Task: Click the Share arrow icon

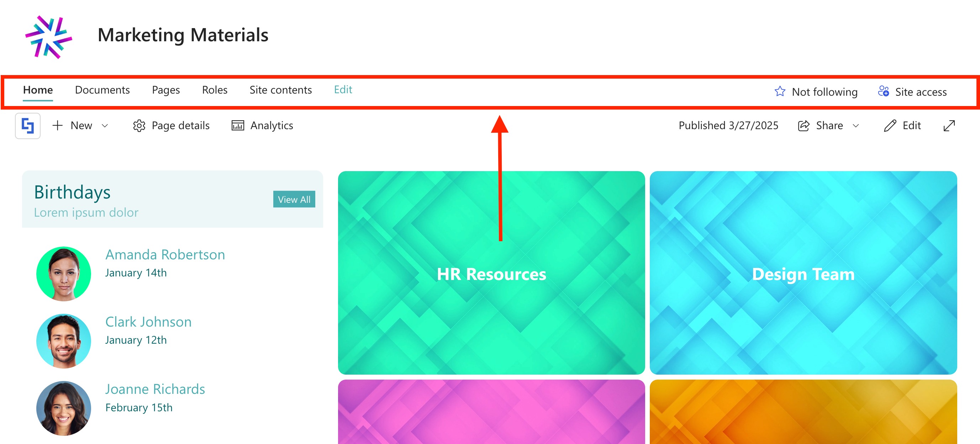Action: pos(804,126)
